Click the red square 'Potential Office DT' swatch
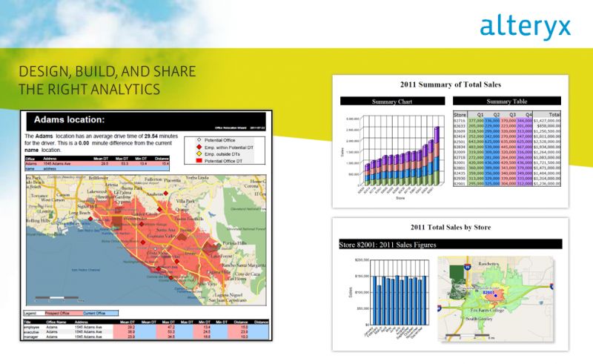 tap(199, 161)
